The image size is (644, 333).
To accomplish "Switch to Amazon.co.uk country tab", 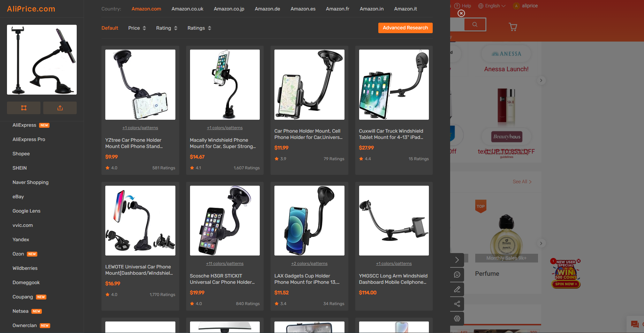I will (x=187, y=9).
